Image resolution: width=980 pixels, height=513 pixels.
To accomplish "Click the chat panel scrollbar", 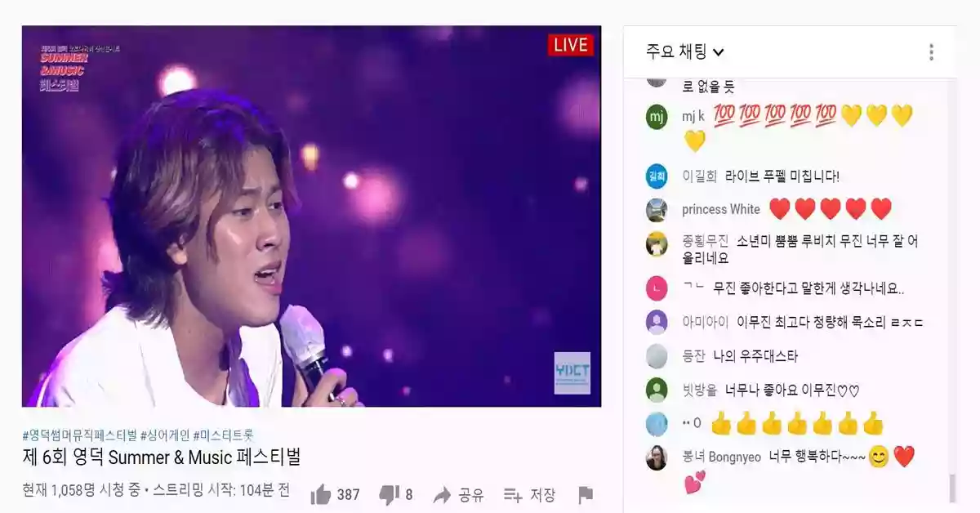I will coord(951,488).
